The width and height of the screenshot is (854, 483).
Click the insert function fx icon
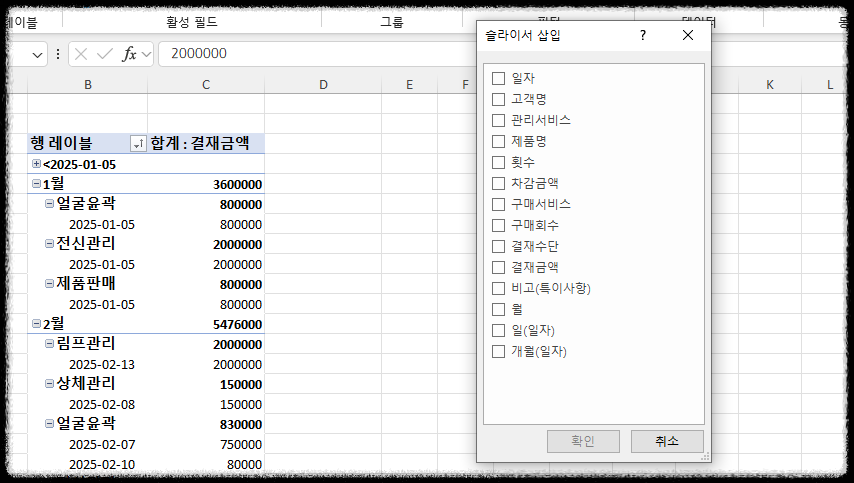tap(129, 54)
